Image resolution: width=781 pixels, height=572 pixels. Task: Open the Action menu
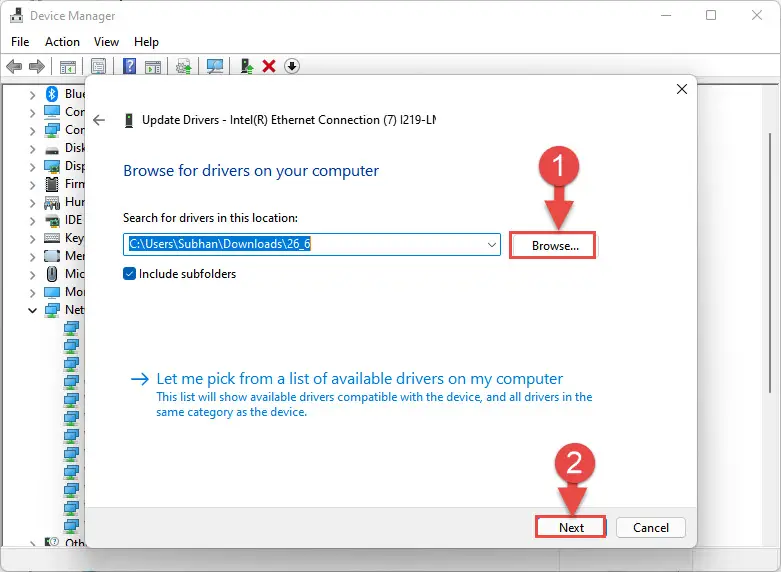62,42
